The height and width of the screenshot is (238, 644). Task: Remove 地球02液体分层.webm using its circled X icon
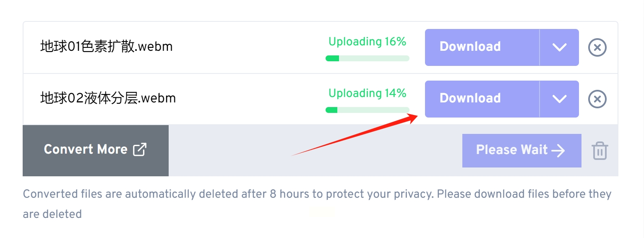597,99
